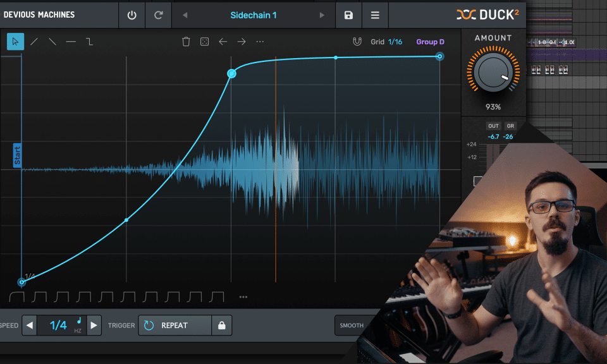Toggle the trigger lock icon
The image size is (607, 364).
(221, 325)
